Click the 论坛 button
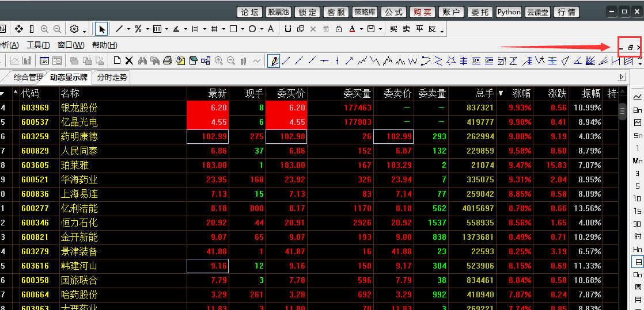 250,12
